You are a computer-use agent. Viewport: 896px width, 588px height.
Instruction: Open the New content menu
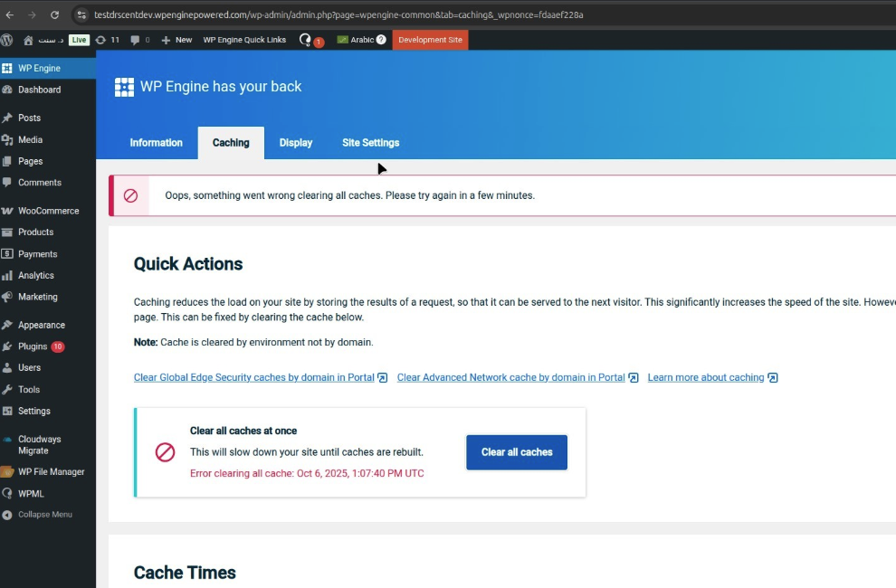[176, 40]
